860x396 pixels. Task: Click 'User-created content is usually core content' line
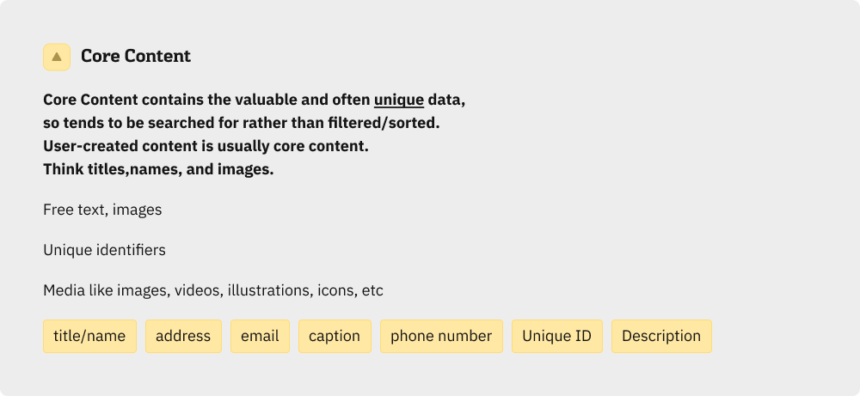tap(206, 147)
